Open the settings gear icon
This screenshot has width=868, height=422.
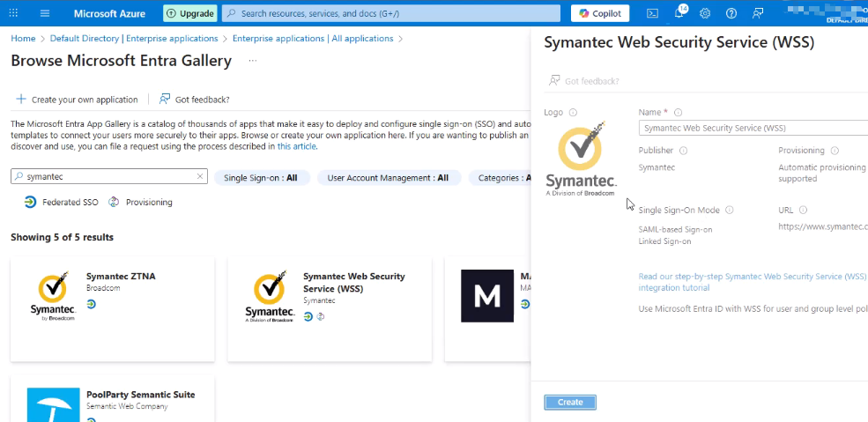point(705,13)
